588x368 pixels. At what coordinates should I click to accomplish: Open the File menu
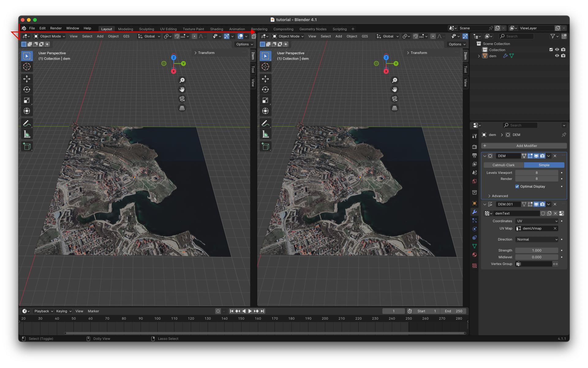[x=32, y=28]
